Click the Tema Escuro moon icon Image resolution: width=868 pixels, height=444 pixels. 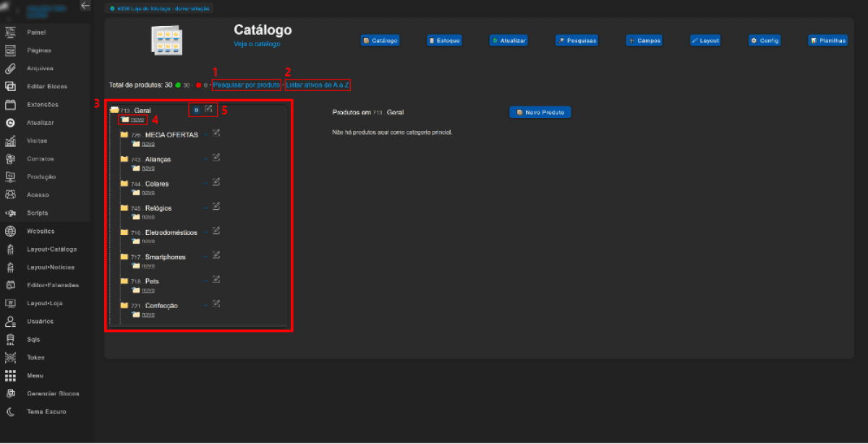pos(10,412)
